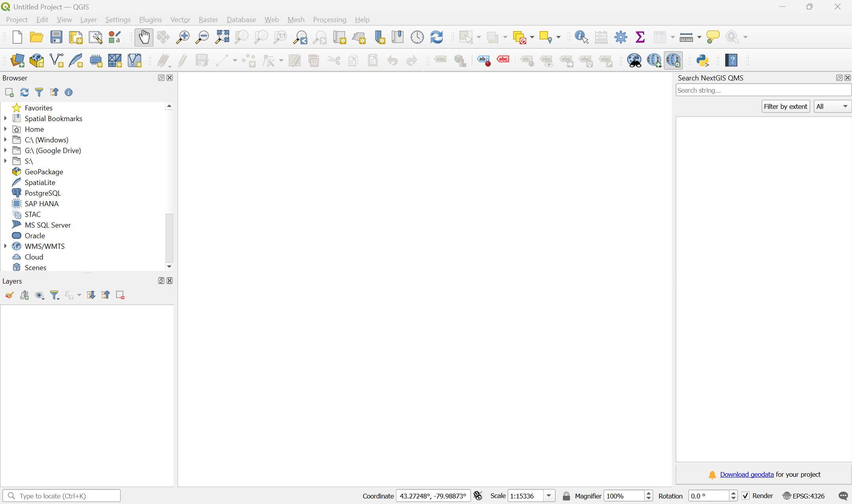The image size is (852, 504).
Task: Click the Layer Styling paintbrush icon in Layers
Action: tap(9, 295)
